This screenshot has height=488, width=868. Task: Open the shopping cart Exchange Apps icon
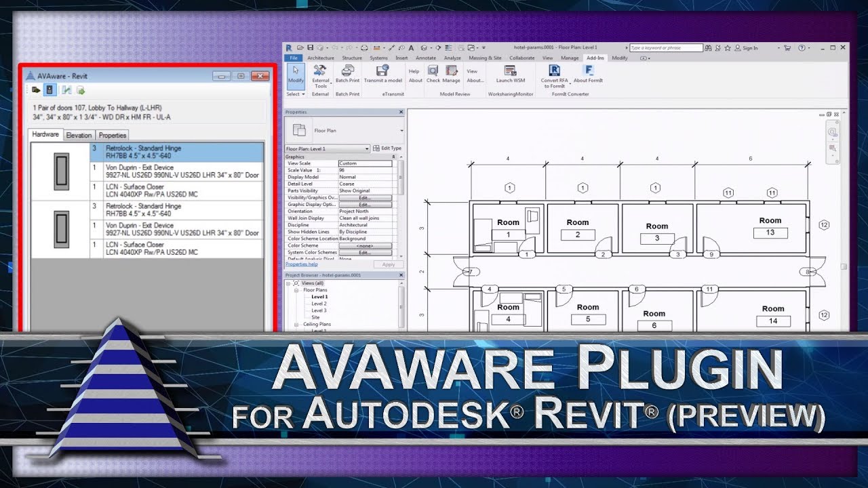787,48
